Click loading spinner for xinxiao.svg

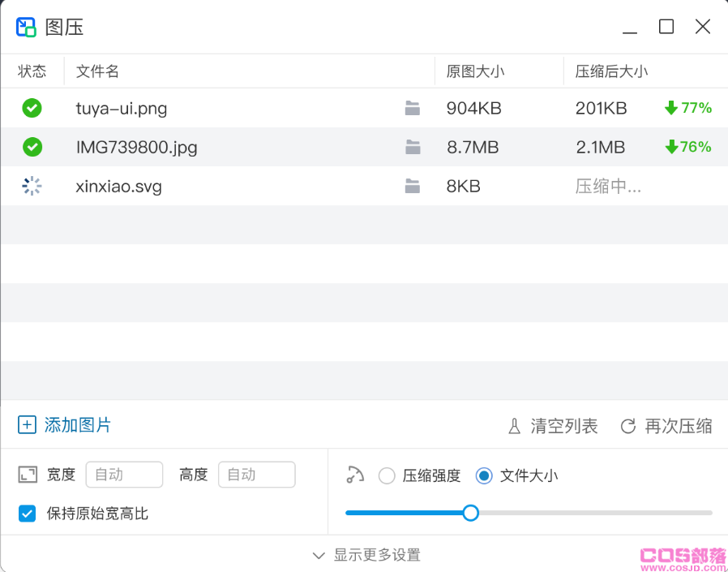32,186
